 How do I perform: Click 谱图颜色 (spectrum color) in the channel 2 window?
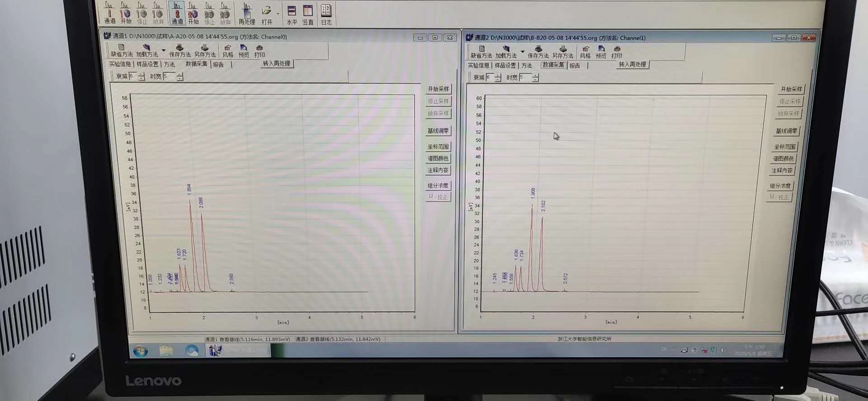pyautogui.click(x=783, y=158)
